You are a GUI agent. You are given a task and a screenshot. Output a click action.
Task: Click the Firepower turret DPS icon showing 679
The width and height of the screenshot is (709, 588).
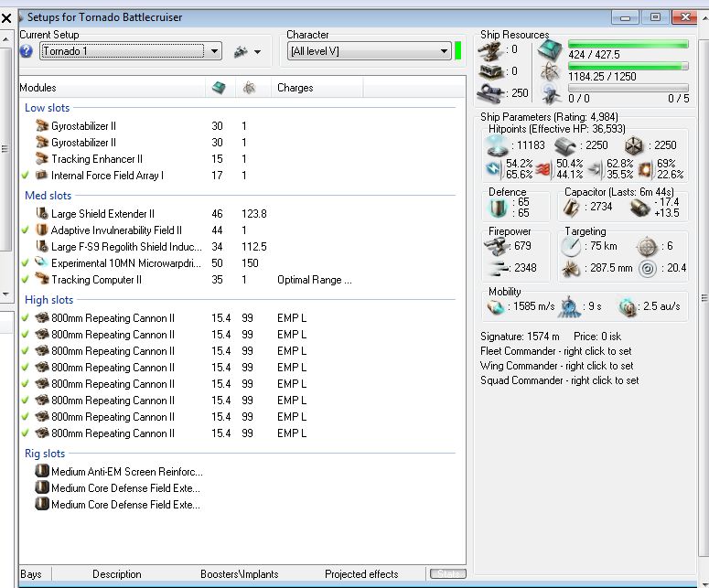496,247
